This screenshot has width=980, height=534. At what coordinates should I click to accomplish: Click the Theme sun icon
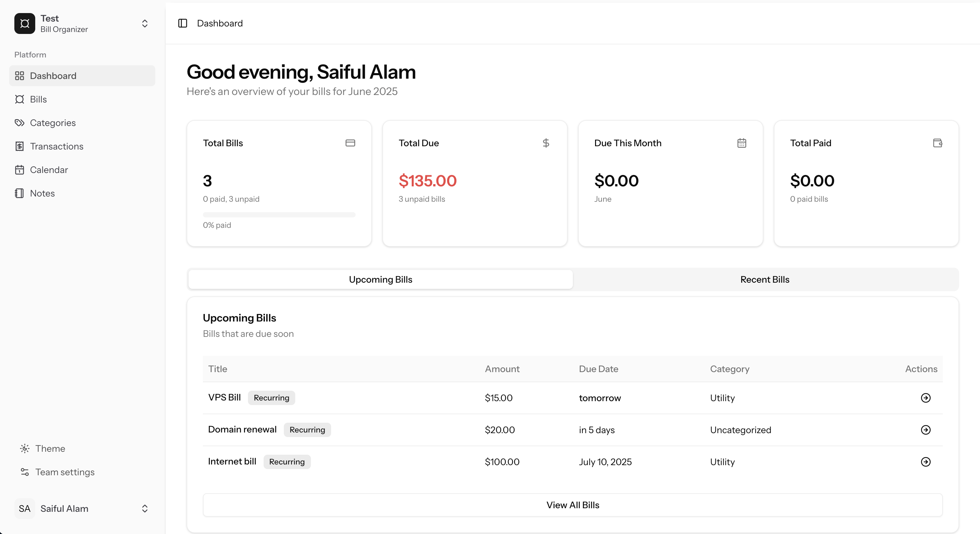click(25, 449)
